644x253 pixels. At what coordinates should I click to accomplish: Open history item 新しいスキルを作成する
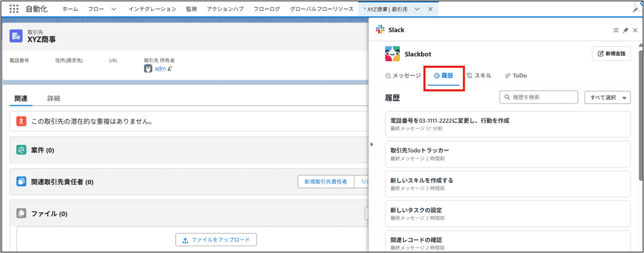(x=507, y=184)
